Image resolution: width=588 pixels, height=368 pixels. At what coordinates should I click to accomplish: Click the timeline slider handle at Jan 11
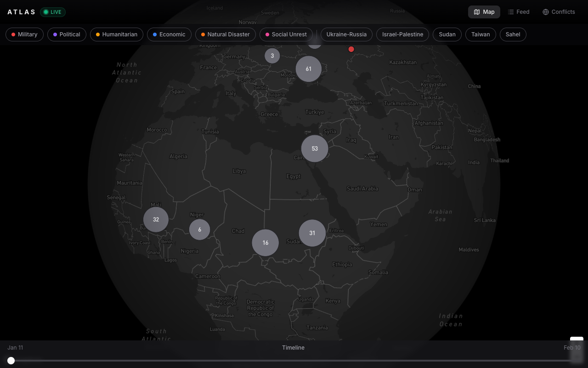(x=11, y=361)
